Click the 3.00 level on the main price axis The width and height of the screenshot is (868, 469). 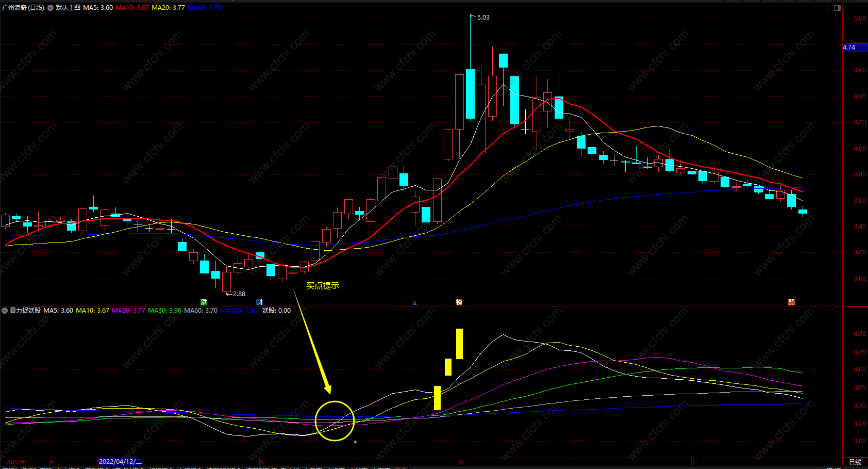pyautogui.click(x=860, y=279)
